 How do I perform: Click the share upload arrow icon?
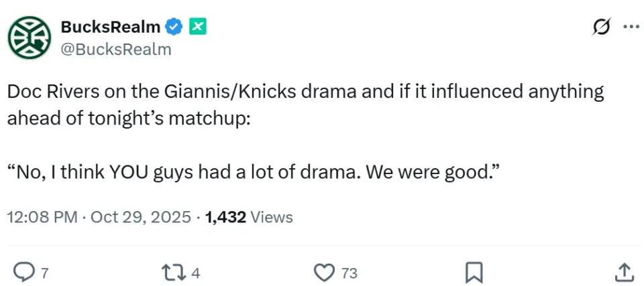coord(623,271)
